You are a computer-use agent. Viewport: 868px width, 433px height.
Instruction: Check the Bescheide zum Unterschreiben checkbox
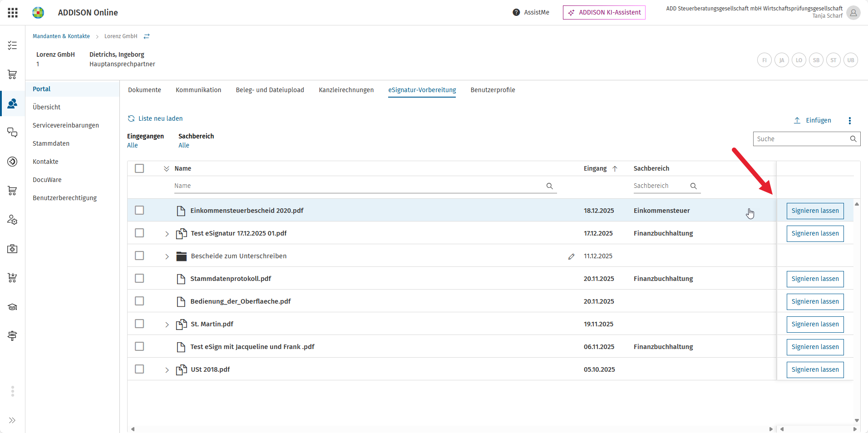tap(139, 256)
